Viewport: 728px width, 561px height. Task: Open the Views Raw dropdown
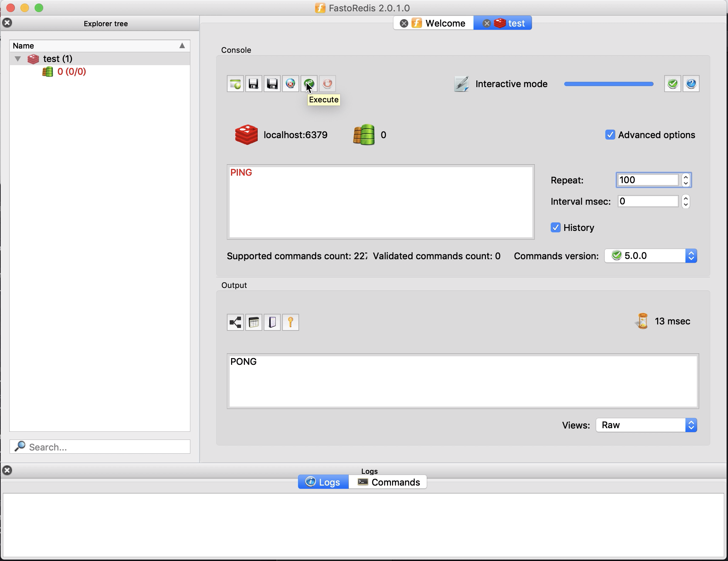click(646, 425)
